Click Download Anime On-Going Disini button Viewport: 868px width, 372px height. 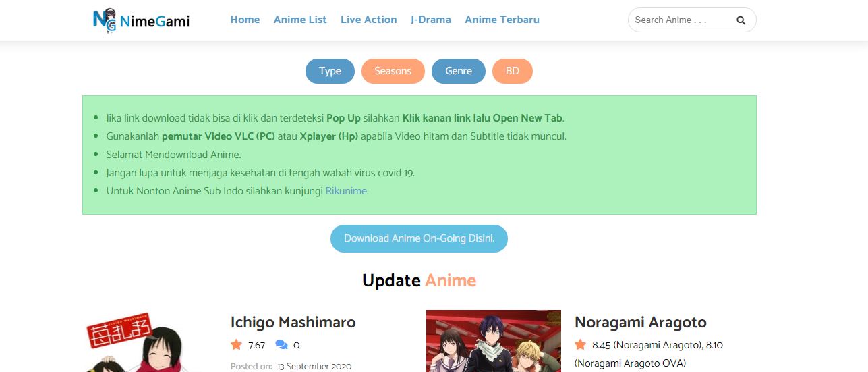(419, 238)
